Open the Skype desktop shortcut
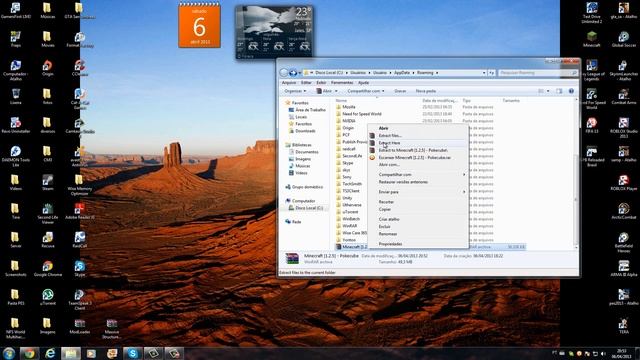This screenshot has width=640, height=360. (x=80, y=268)
